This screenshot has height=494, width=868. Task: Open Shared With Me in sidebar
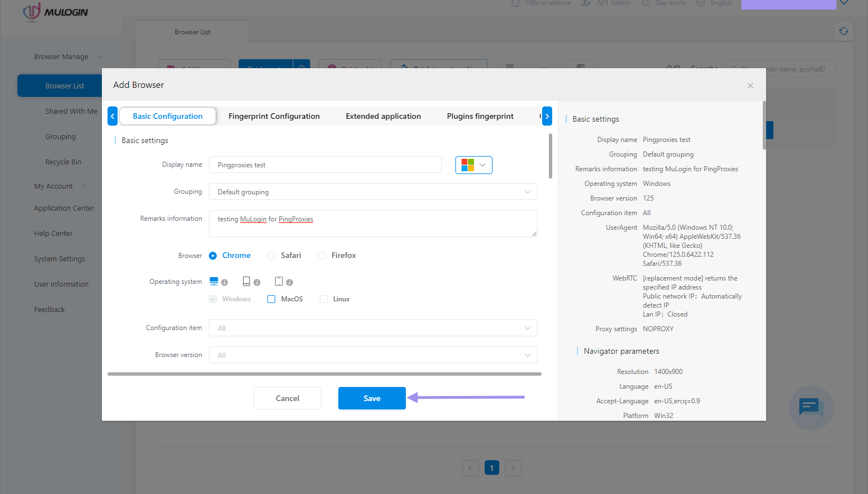[x=71, y=112]
